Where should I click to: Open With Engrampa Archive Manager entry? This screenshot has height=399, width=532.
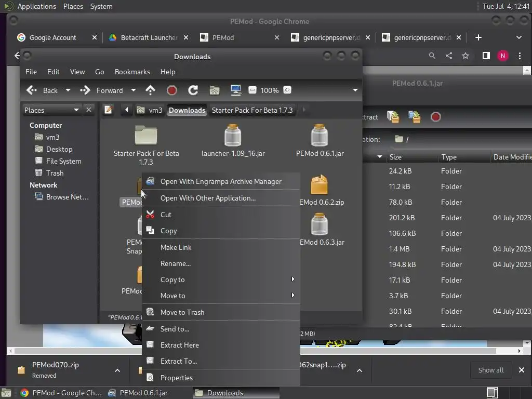click(x=221, y=181)
